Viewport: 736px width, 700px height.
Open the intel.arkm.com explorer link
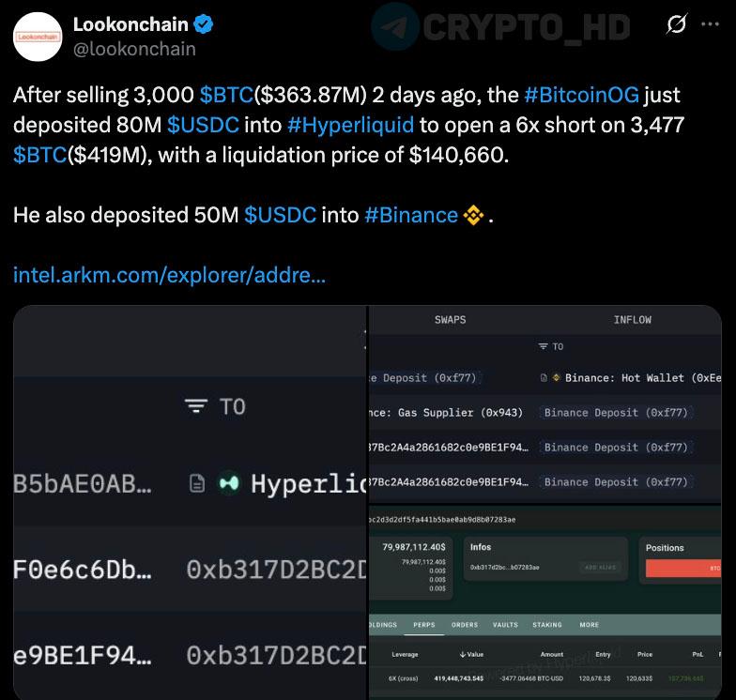pyautogui.click(x=170, y=275)
